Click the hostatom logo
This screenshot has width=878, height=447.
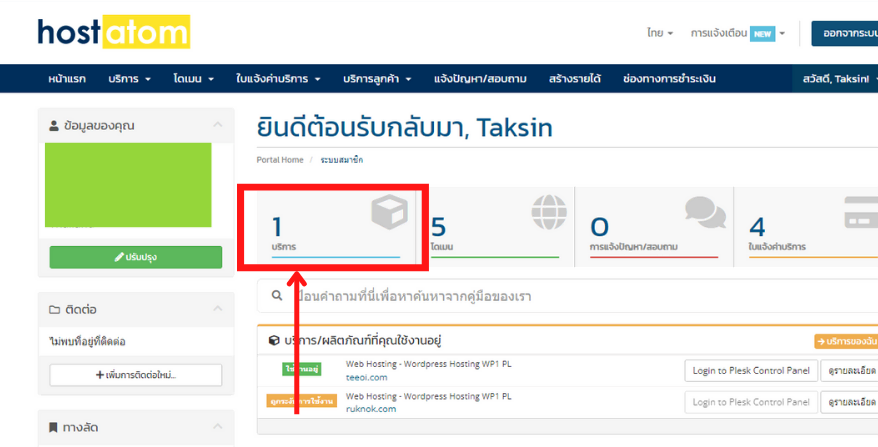point(114,32)
